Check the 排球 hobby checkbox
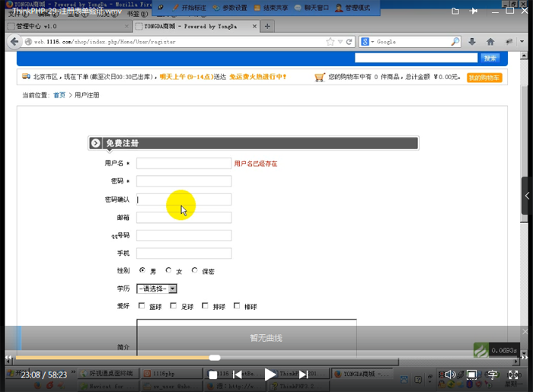Viewport: 533px width, 392px height. tap(205, 306)
